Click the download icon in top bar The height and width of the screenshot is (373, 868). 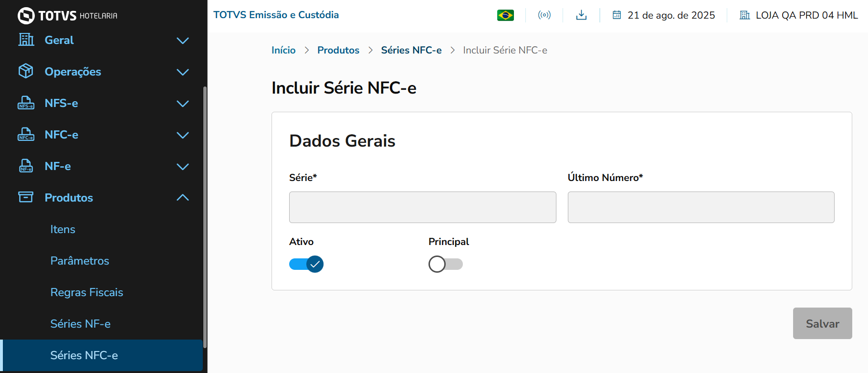(x=581, y=15)
